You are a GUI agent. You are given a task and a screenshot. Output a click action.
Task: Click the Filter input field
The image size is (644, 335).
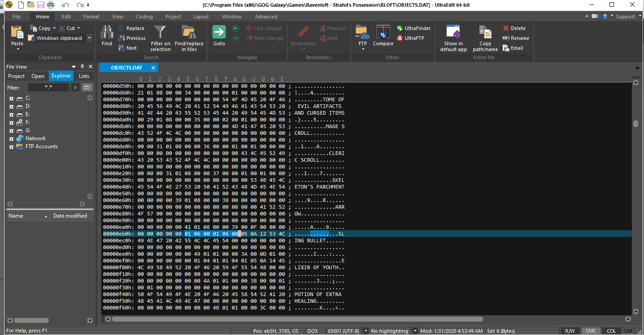pos(48,87)
